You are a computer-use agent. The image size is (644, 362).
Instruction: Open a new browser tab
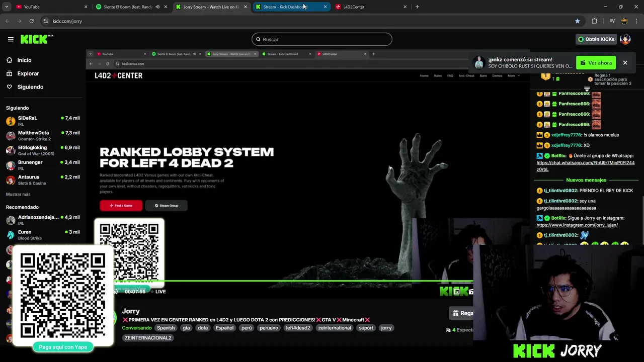[x=417, y=7]
